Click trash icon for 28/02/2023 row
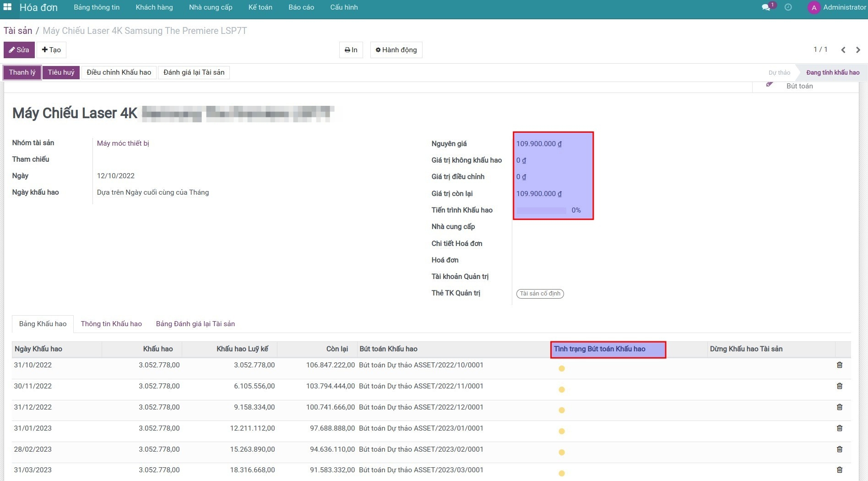 840,449
